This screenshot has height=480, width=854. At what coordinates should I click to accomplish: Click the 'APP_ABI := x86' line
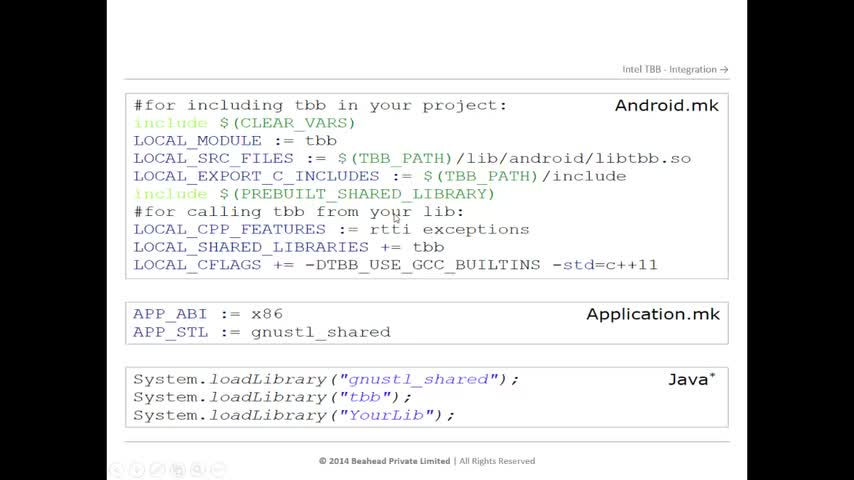click(208, 314)
